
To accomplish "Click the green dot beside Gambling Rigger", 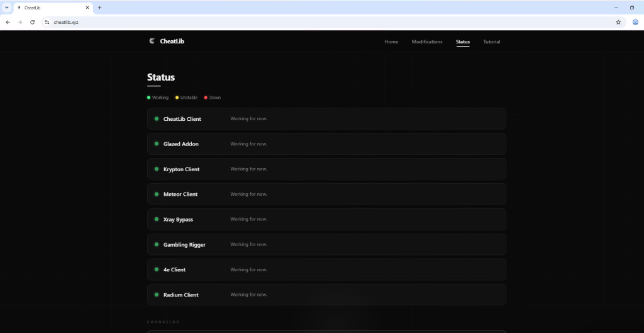I will pos(157,244).
